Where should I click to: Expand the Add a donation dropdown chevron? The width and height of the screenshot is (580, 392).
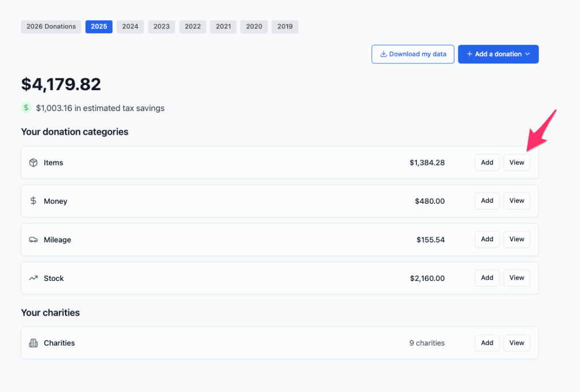pos(527,54)
